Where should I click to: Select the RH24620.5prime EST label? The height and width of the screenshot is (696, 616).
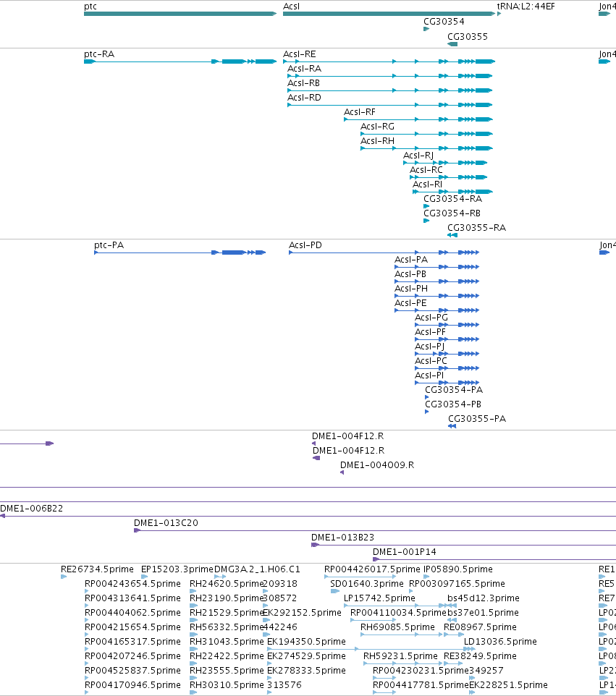pyautogui.click(x=227, y=583)
